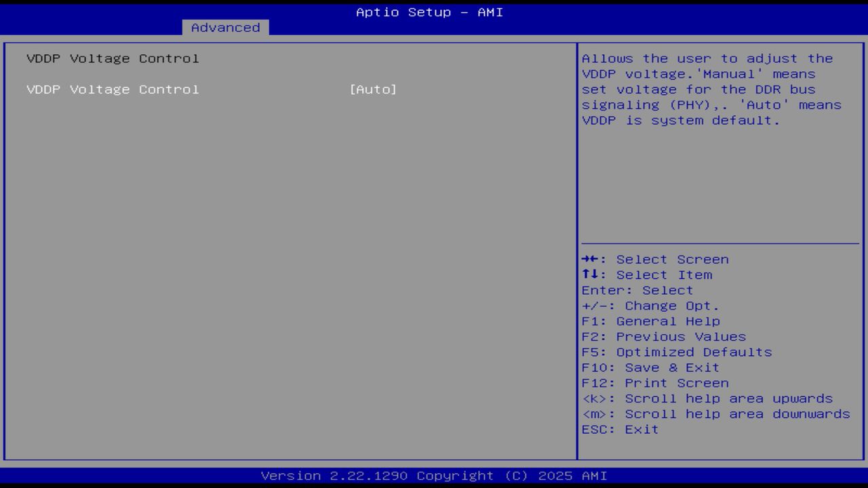Switch to the Advanced tab

coord(224,27)
